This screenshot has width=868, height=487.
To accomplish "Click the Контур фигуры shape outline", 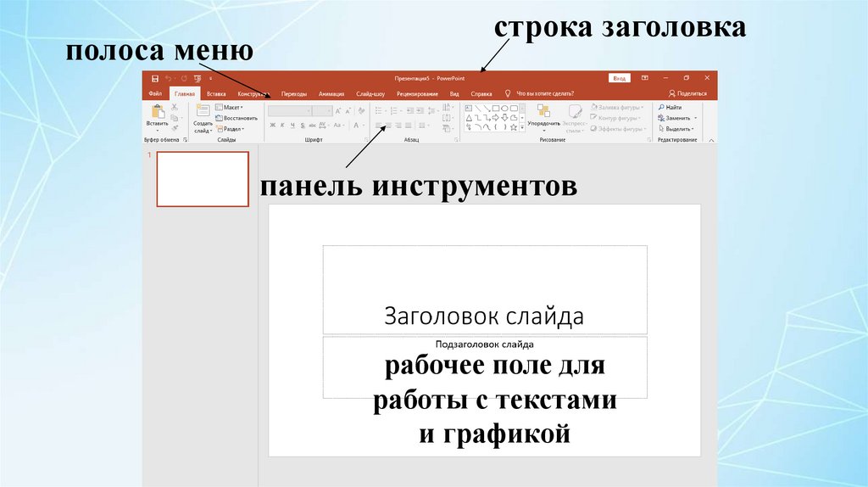I will pyautogui.click(x=615, y=118).
